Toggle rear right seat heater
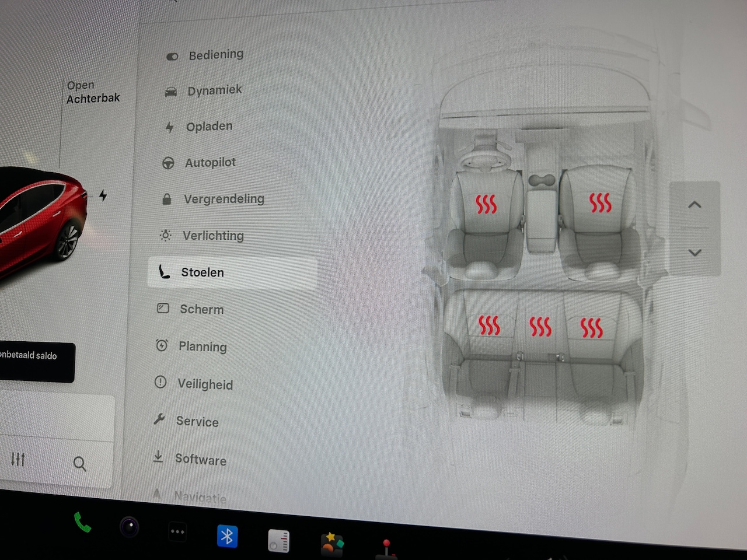This screenshot has height=560, width=747. pyautogui.click(x=591, y=328)
